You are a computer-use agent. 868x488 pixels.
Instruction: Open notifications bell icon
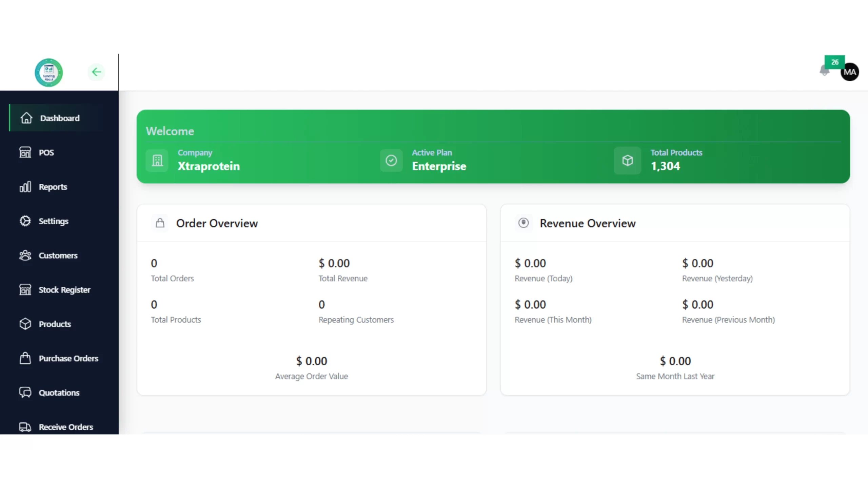tap(824, 70)
